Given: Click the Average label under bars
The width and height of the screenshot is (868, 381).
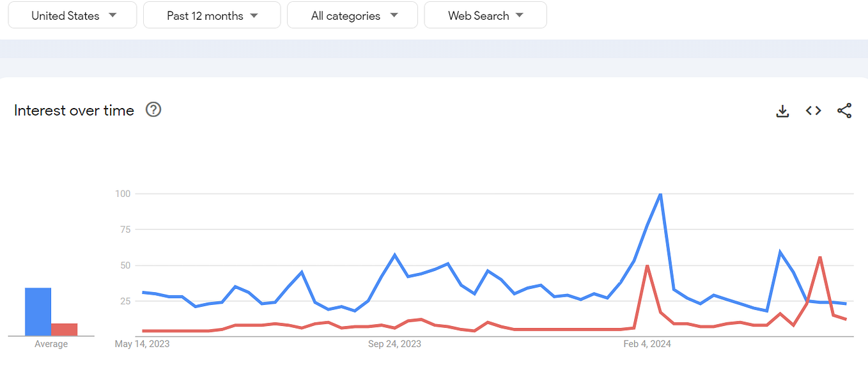Looking at the screenshot, I should coord(51,344).
